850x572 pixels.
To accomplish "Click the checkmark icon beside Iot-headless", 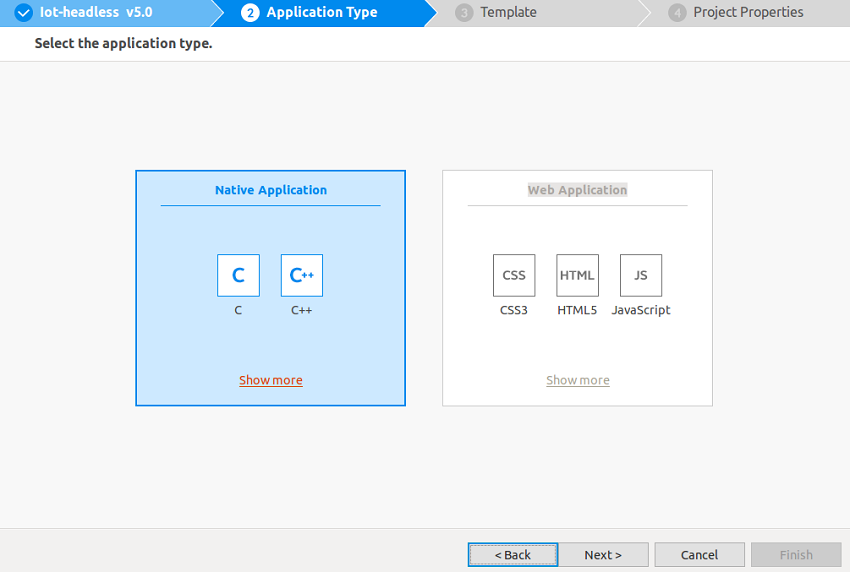I will click(x=24, y=13).
